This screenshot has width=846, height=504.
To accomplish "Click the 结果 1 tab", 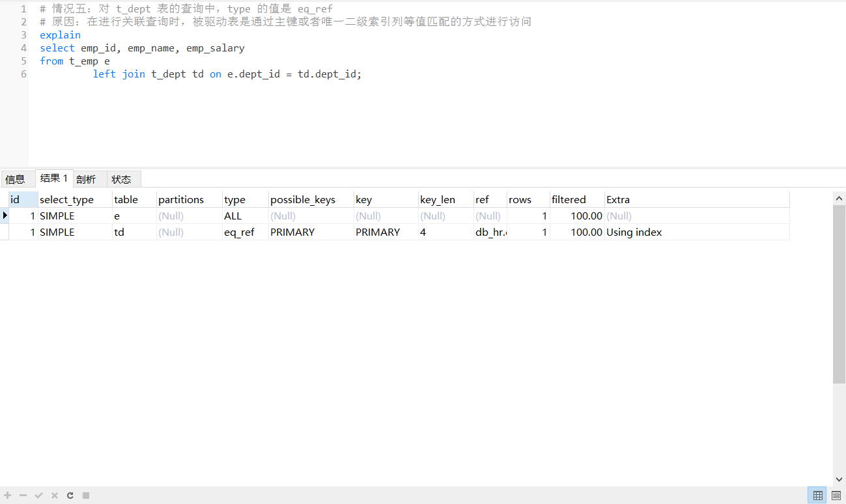I will (53, 176).
